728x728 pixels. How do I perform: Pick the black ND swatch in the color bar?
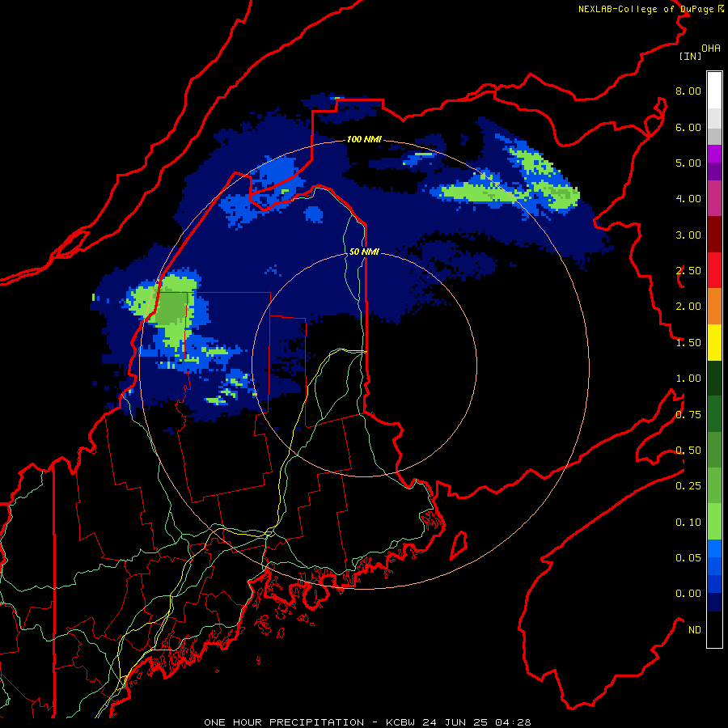pos(714,629)
